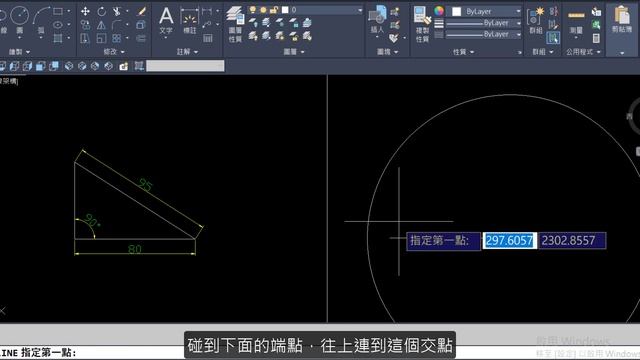Expand the Utilities (公用程式) panel
Screen dimensions: 640x360
(583, 52)
